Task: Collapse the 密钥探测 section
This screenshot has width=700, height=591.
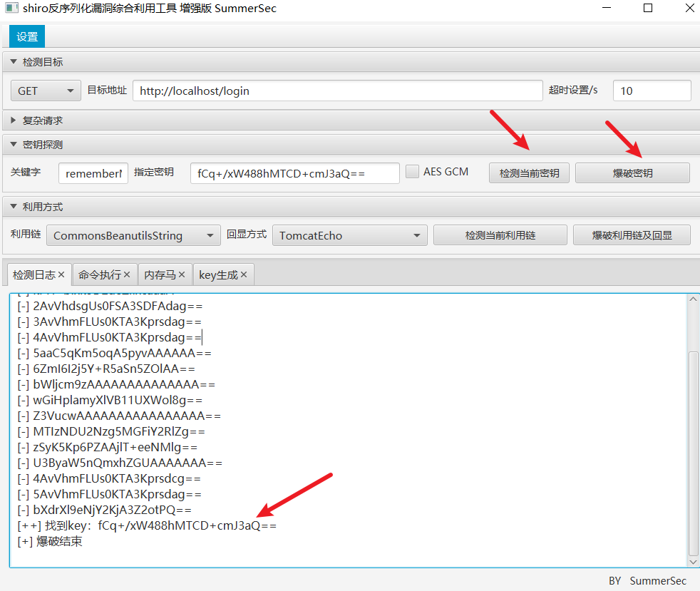Action: click(14, 144)
